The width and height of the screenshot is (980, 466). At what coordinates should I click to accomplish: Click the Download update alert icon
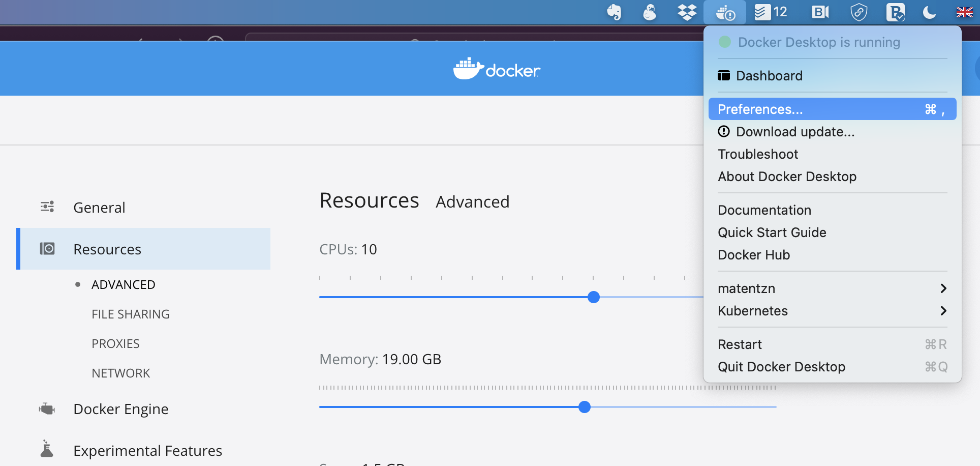(x=724, y=131)
